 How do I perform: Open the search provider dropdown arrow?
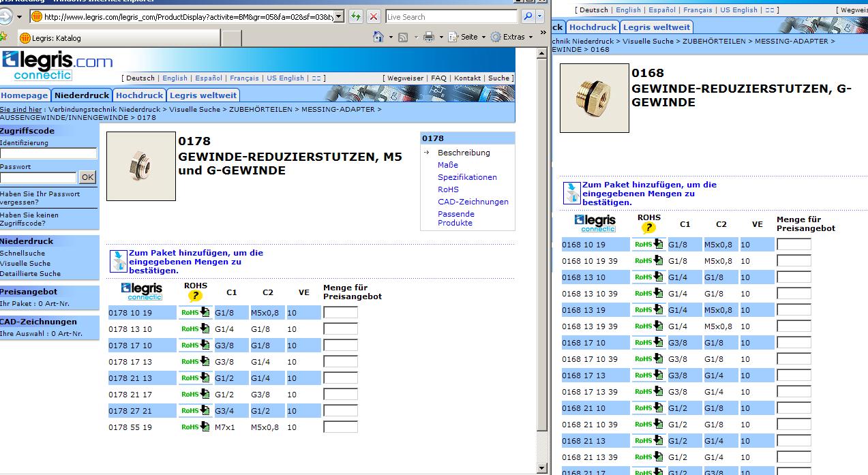pyautogui.click(x=541, y=16)
